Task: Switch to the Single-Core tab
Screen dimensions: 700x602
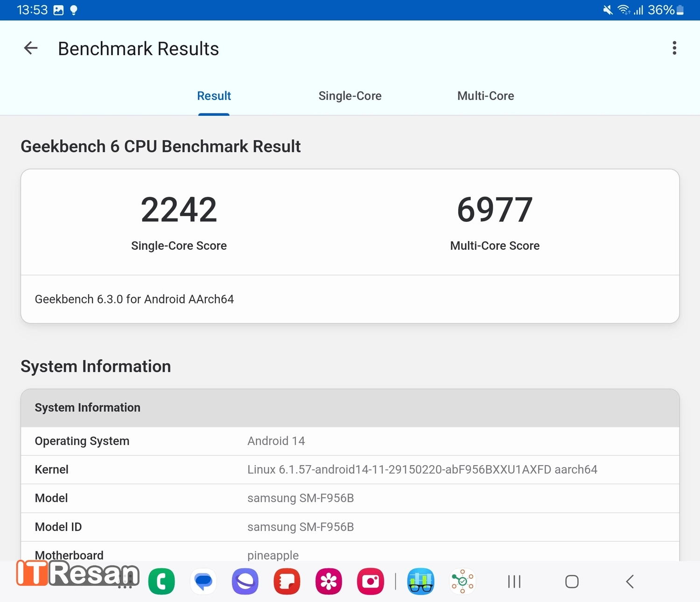Action: pos(350,96)
